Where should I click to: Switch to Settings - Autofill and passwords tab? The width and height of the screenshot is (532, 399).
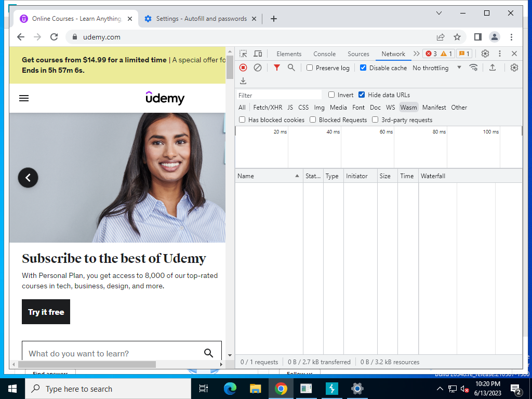[201, 19]
